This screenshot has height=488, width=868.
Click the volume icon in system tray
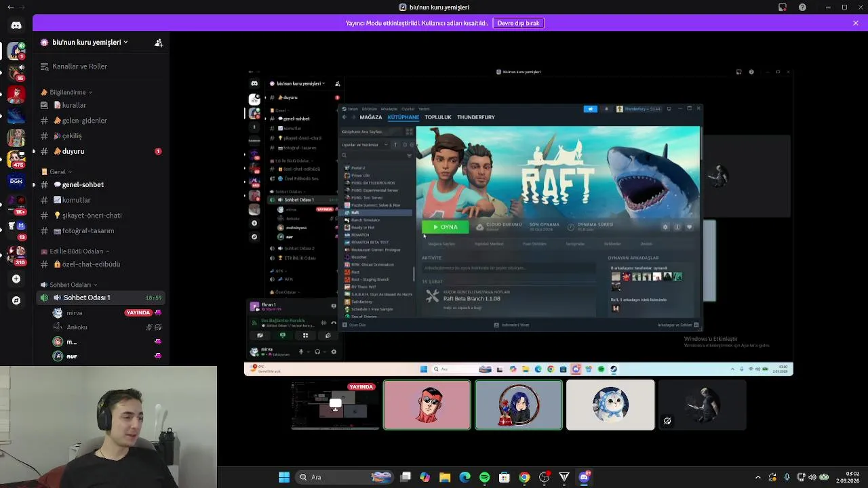(x=812, y=477)
